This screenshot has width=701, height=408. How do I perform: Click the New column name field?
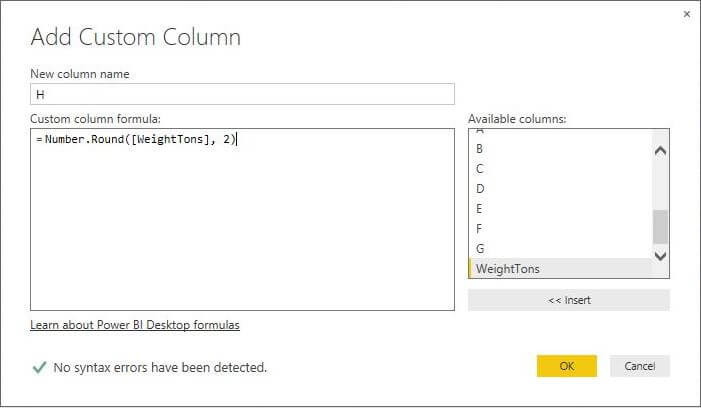pyautogui.click(x=242, y=94)
